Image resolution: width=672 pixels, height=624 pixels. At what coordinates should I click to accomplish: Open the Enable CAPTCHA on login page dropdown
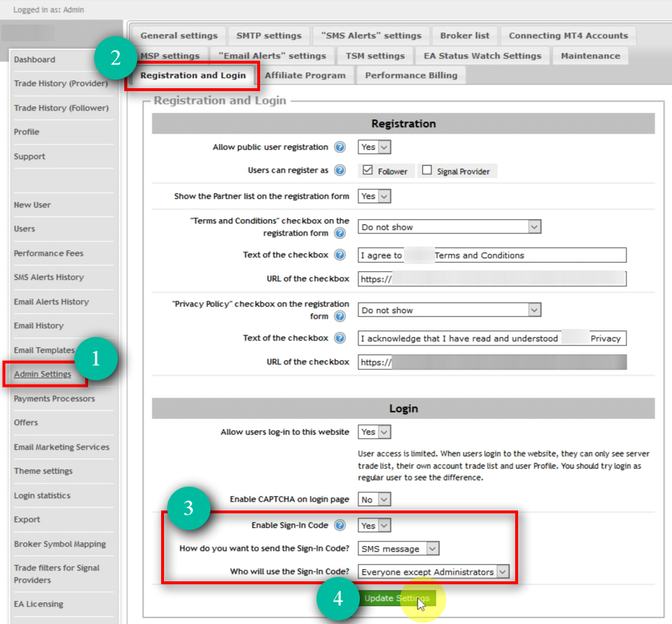pyautogui.click(x=374, y=500)
